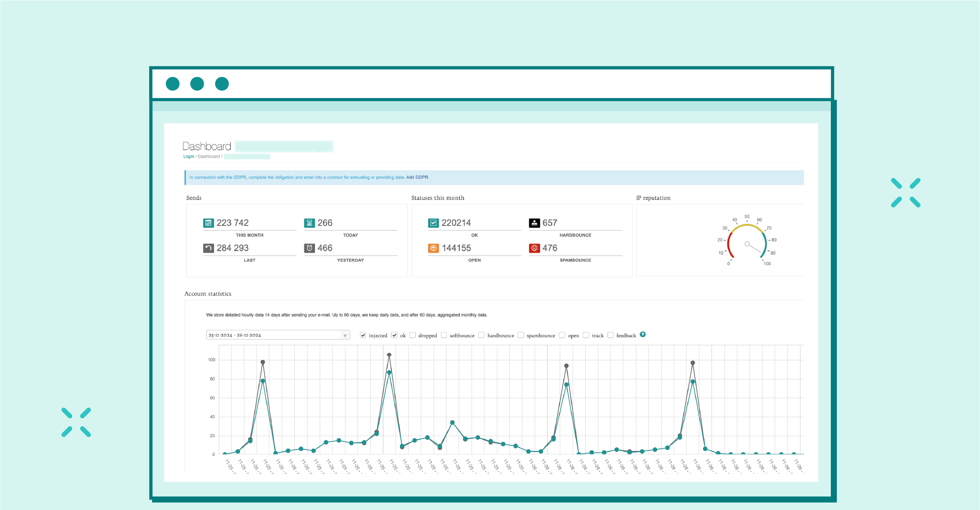This screenshot has width=980, height=510.
Task: Click the 466 yesterday sends value
Action: (325, 248)
